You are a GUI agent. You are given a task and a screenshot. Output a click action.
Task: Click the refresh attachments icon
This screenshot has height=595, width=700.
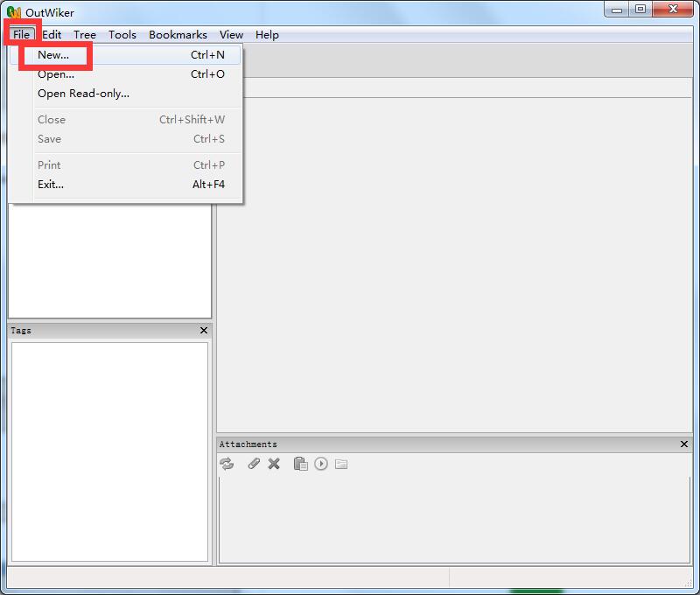228,464
